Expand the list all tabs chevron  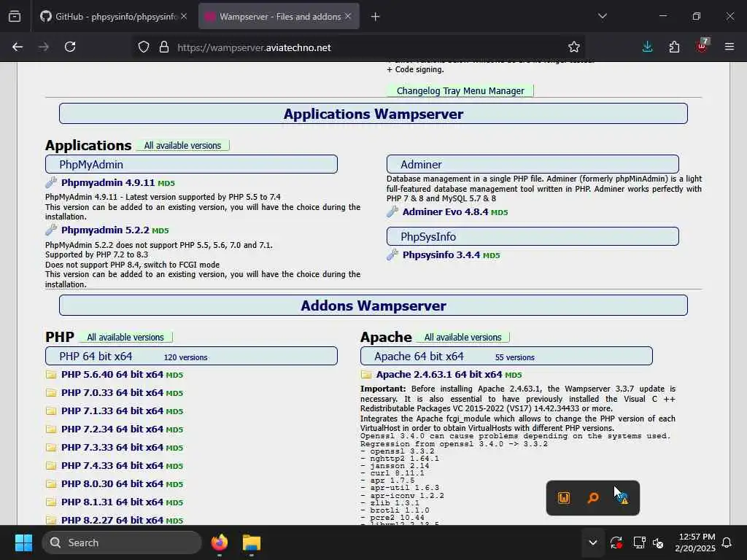pyautogui.click(x=602, y=16)
